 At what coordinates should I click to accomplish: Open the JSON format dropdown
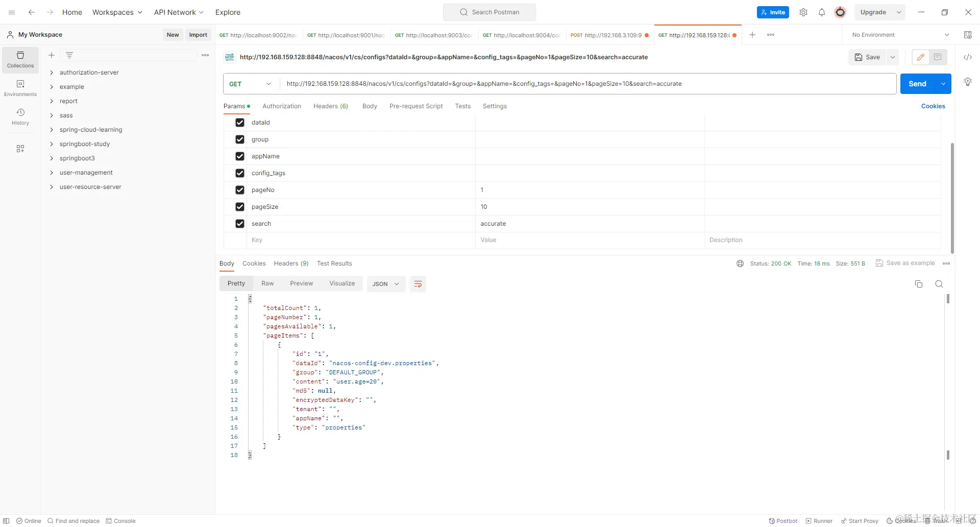pyautogui.click(x=386, y=284)
